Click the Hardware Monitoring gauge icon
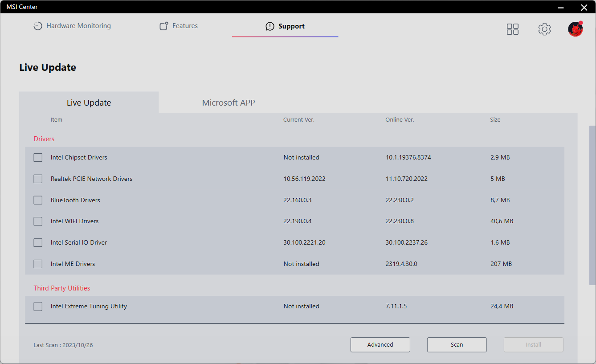The width and height of the screenshot is (596, 364). (x=38, y=26)
